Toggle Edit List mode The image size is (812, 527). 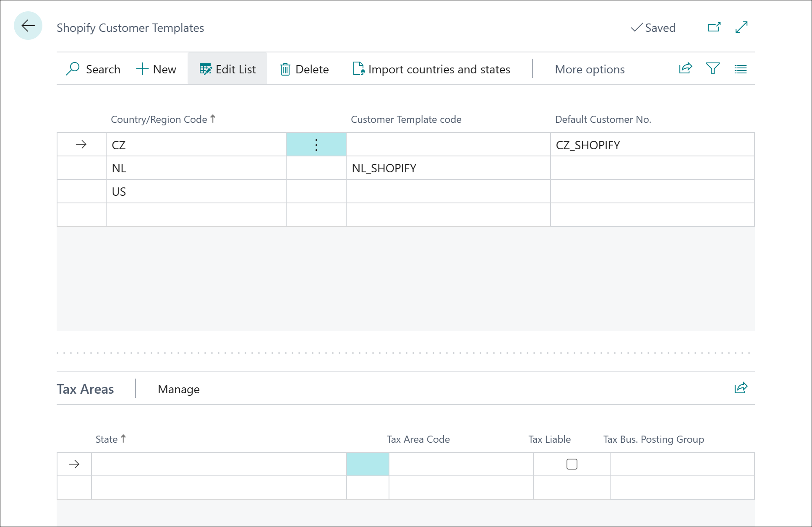pyautogui.click(x=227, y=69)
